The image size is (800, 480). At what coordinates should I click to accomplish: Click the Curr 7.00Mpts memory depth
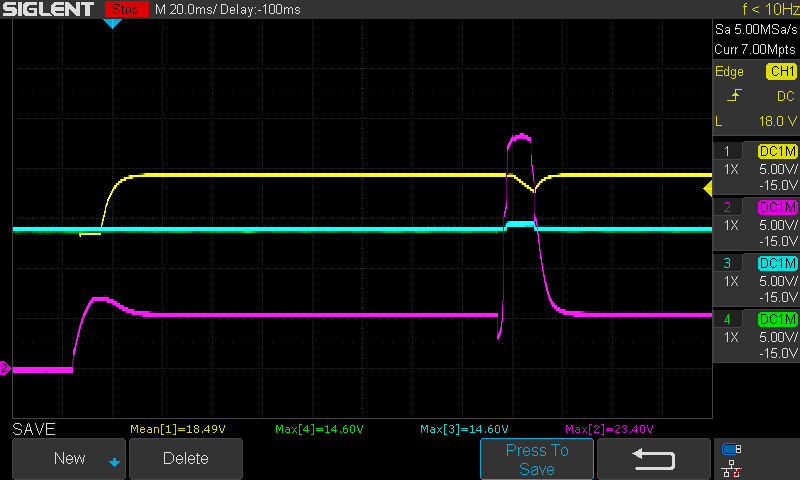pyautogui.click(x=755, y=49)
